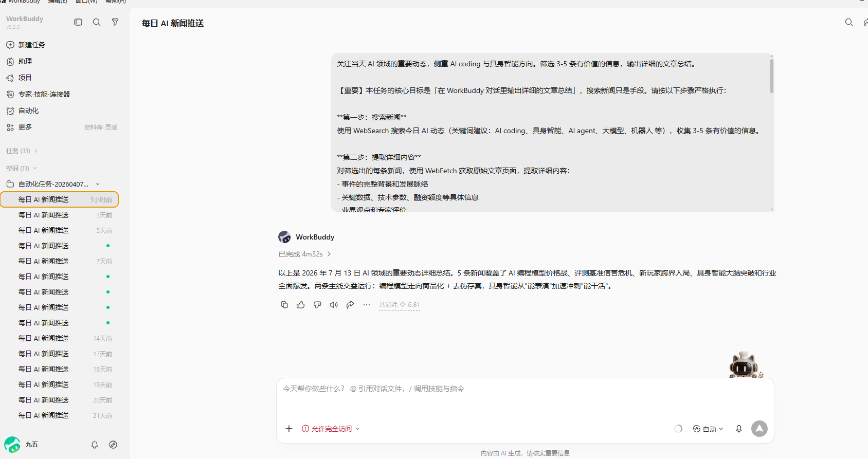Open the 自动 mode dropdown

pyautogui.click(x=708, y=429)
